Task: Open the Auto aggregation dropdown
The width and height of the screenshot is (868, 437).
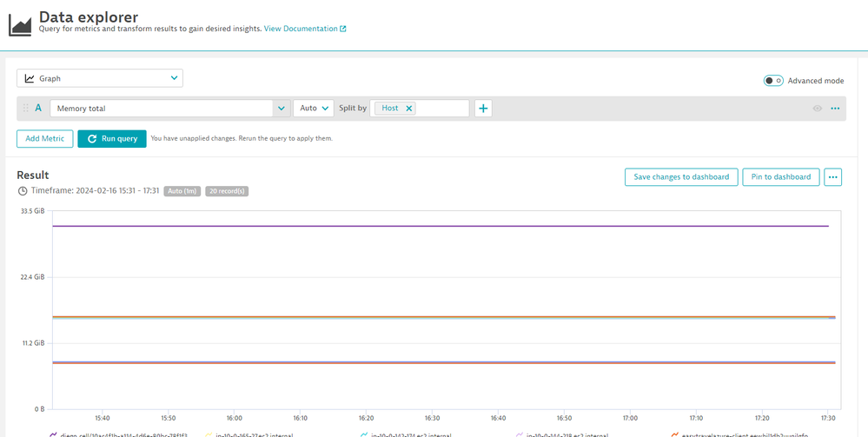Action: pyautogui.click(x=314, y=109)
